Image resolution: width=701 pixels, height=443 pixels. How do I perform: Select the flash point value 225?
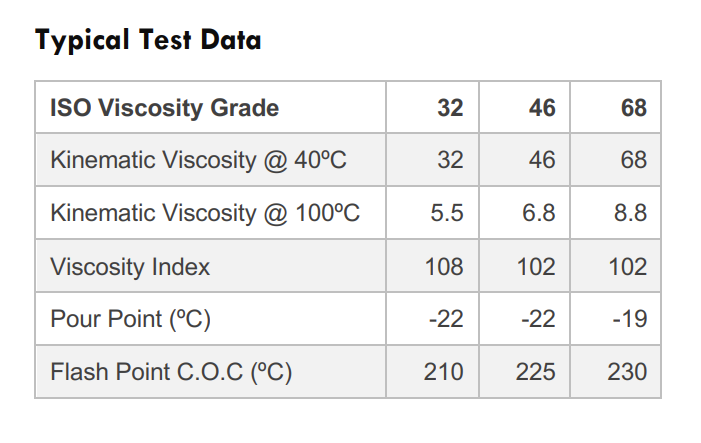coord(536,372)
